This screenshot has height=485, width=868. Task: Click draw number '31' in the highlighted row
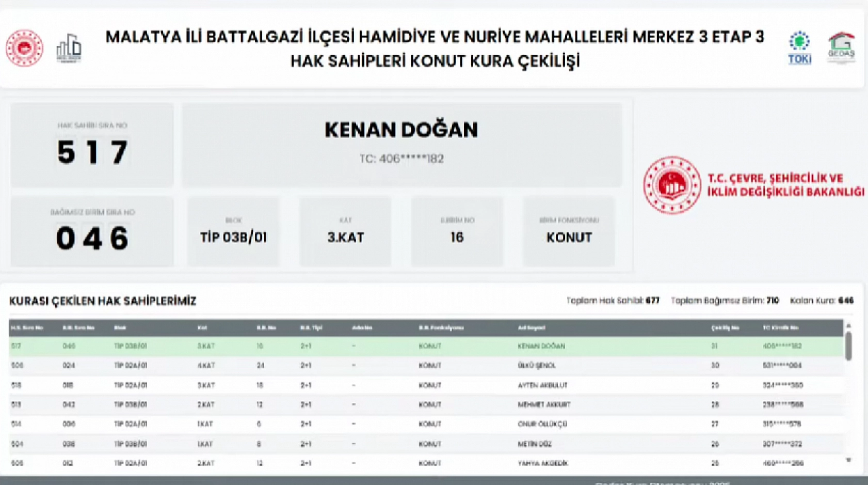point(715,346)
